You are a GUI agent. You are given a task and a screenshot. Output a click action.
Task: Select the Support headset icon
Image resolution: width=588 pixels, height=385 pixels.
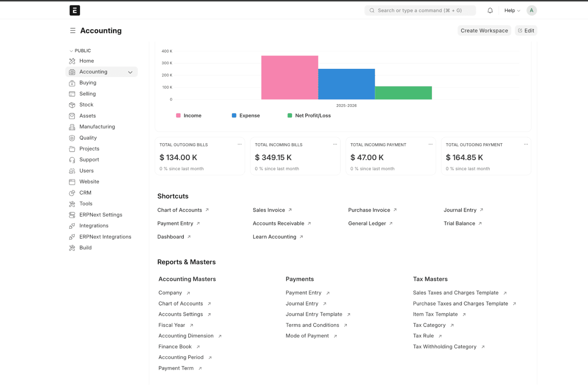[x=72, y=160]
